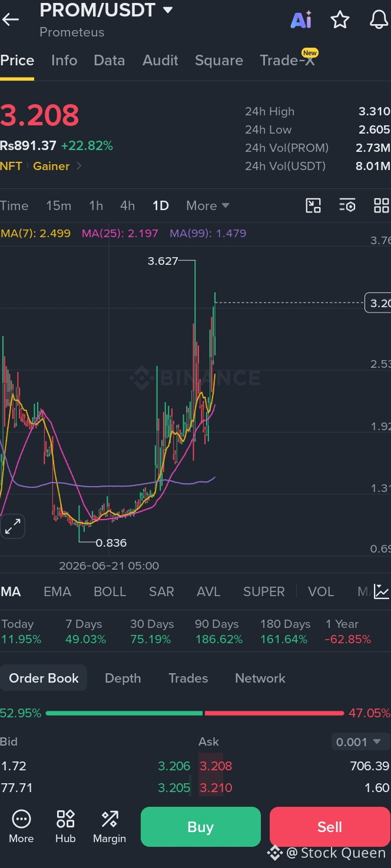Switch to the Square tab
The width and height of the screenshot is (391, 868).
tap(219, 61)
